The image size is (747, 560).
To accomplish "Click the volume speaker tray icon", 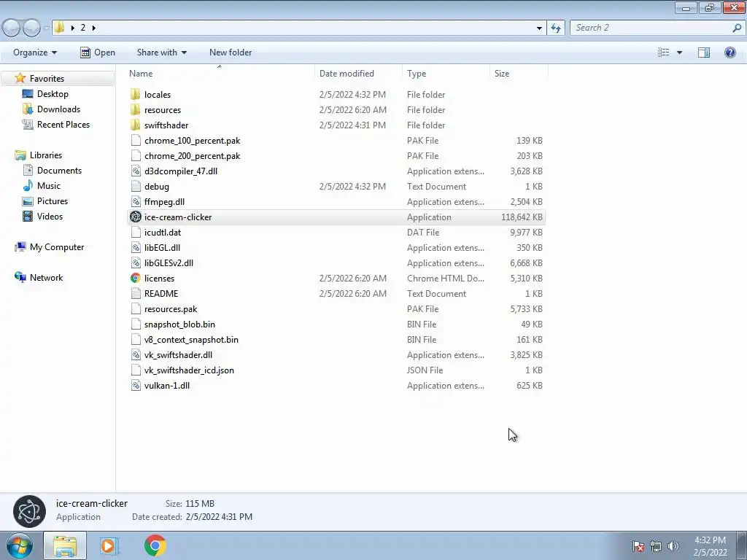I will 673,546.
